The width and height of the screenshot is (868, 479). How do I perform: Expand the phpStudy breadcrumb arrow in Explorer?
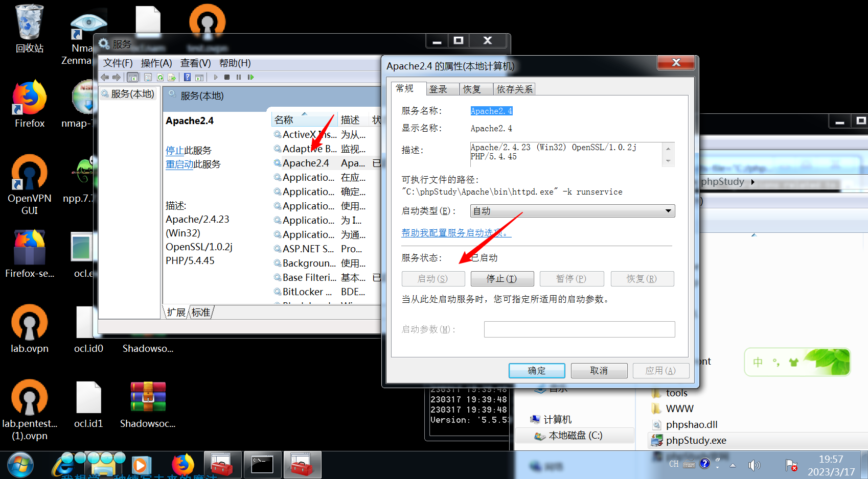click(752, 182)
